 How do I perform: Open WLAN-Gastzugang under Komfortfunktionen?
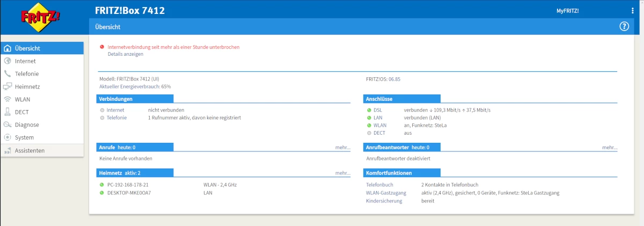click(386, 193)
